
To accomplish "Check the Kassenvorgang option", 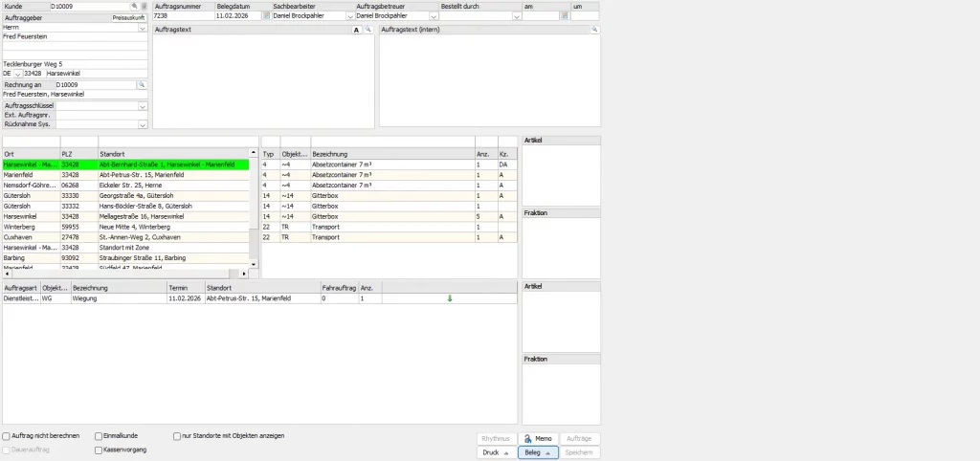I will coord(99,450).
